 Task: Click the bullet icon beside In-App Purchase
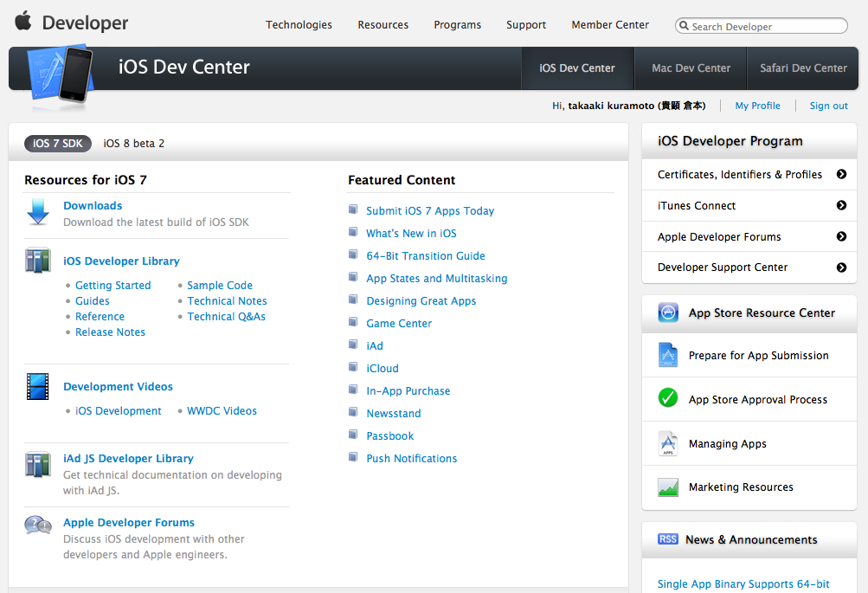pos(352,390)
